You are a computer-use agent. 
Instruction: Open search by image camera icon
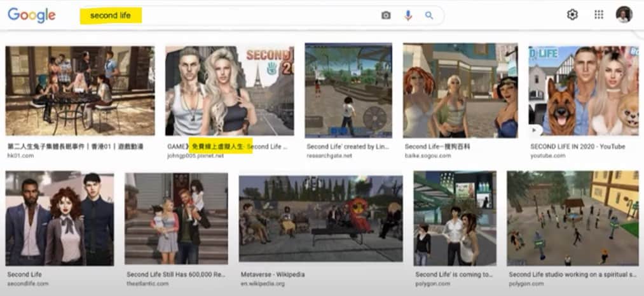[x=386, y=16]
